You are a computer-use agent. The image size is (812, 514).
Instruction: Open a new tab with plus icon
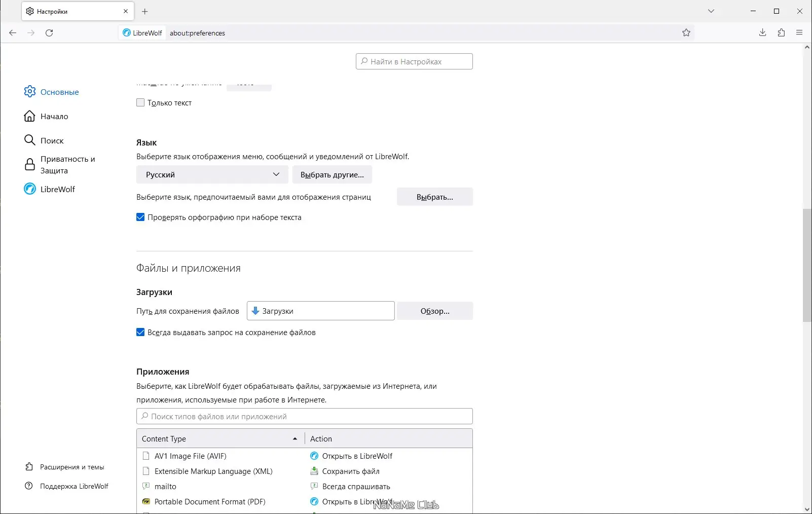point(145,11)
